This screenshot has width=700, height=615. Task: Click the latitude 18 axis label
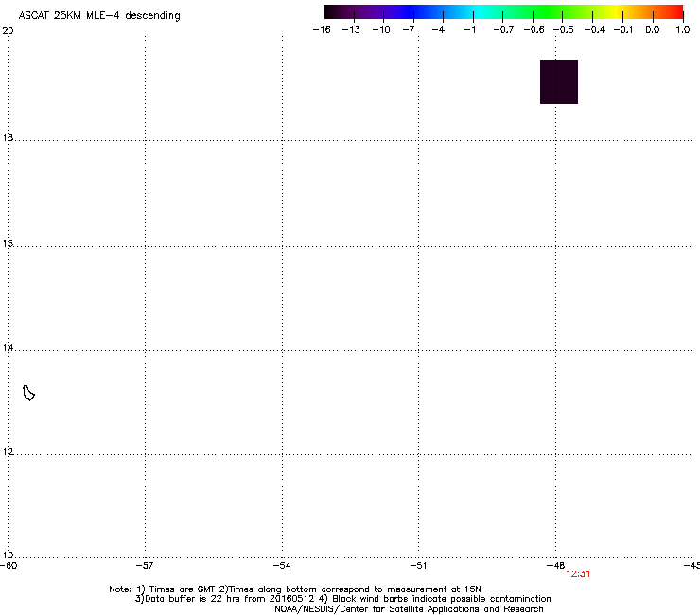(8, 137)
